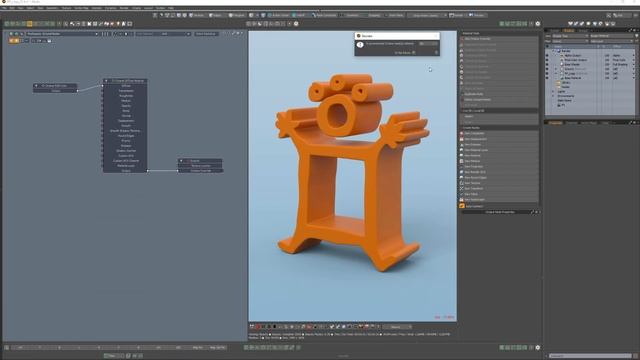Toggle the orange Auto Connect button

point(462,206)
